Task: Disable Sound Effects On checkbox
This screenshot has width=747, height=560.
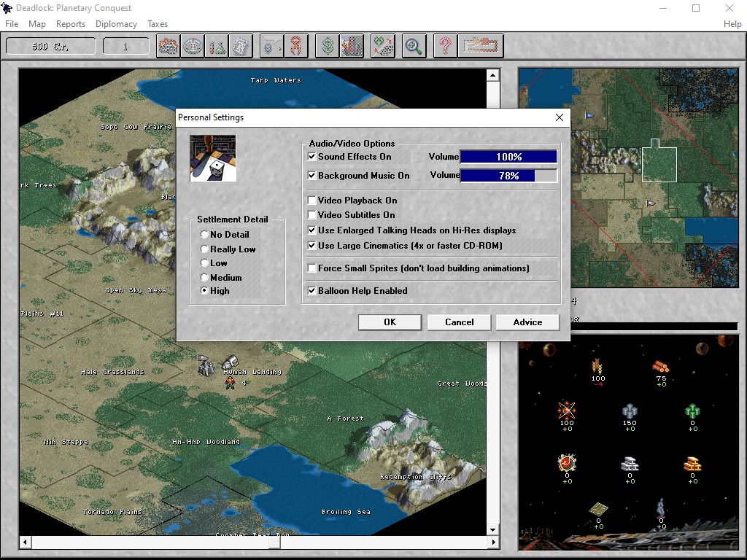Action: [312, 157]
